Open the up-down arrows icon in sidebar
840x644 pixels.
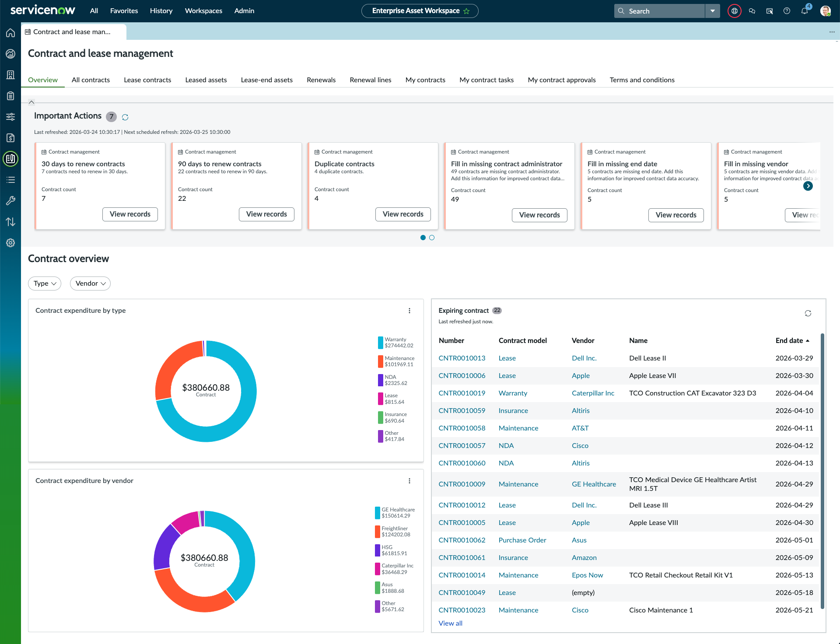tap(10, 222)
